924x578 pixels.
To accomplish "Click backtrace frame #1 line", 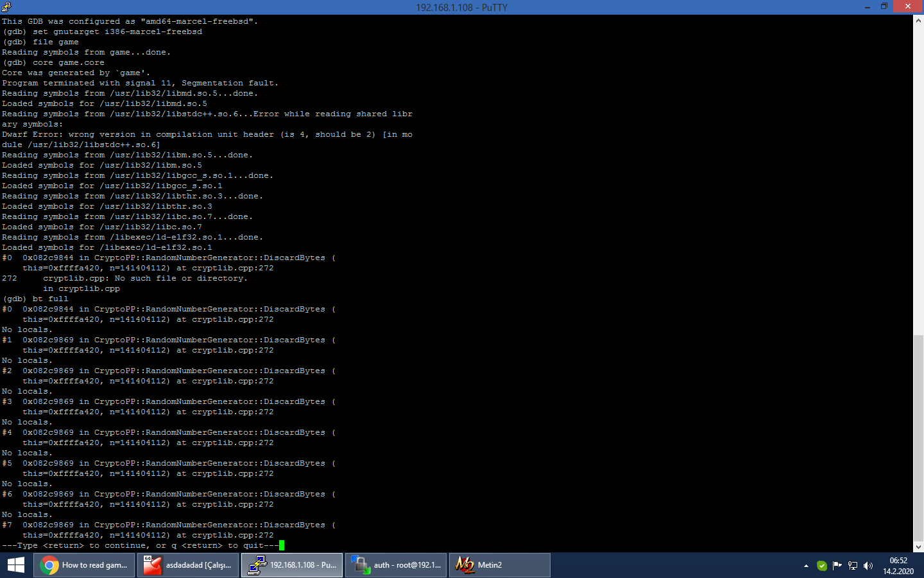I will (169, 340).
